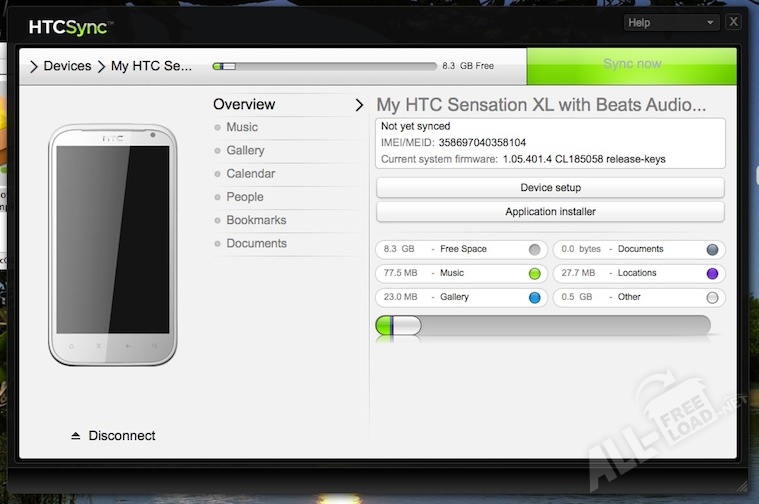
Task: Click the green Music color dot
Action: (x=534, y=273)
